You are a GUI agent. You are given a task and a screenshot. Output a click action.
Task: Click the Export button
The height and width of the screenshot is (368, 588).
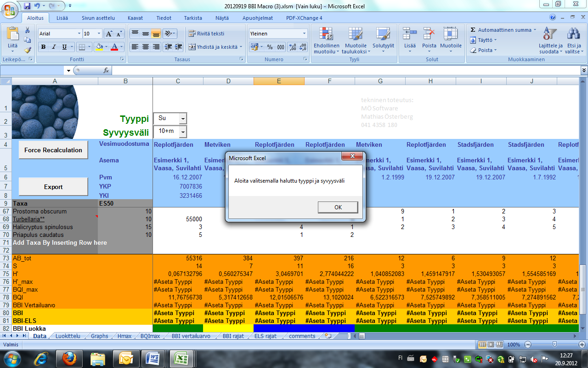(53, 187)
